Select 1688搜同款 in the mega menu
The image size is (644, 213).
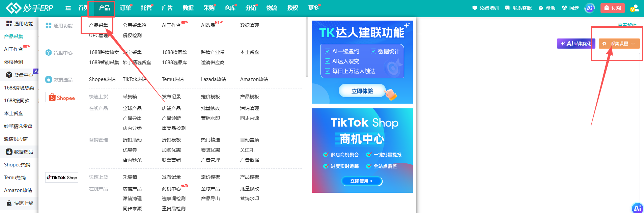175,52
